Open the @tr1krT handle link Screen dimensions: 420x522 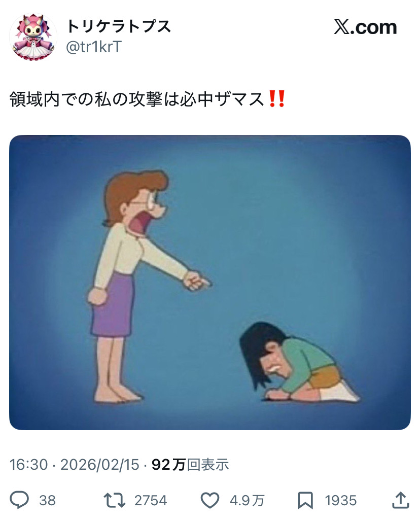94,47
